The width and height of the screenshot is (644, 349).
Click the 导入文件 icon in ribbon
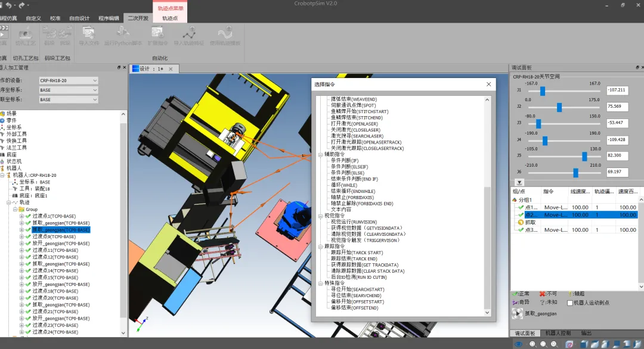89,33
